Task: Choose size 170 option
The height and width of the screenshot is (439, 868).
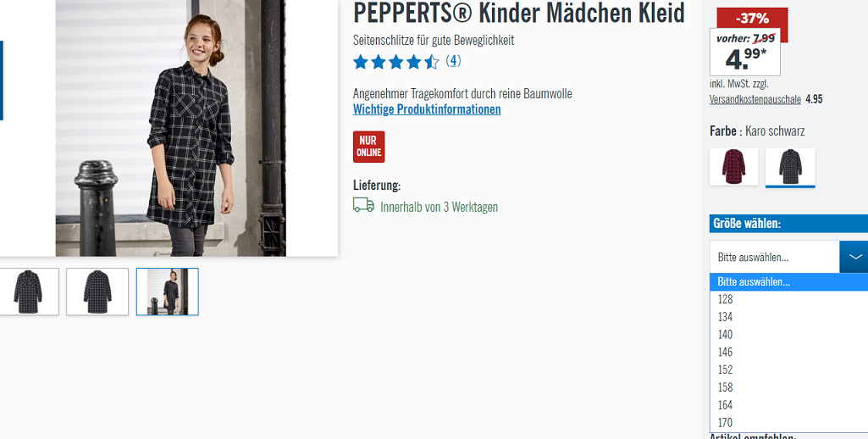Action: click(789, 422)
